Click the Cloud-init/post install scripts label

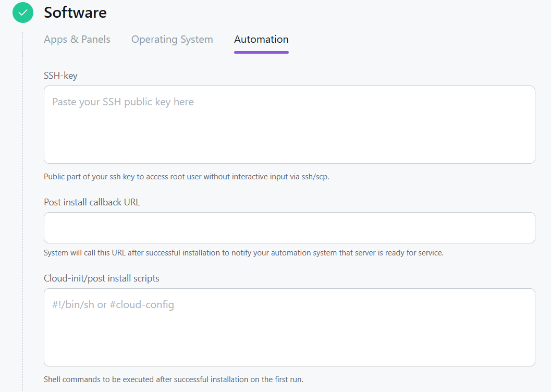pos(102,278)
